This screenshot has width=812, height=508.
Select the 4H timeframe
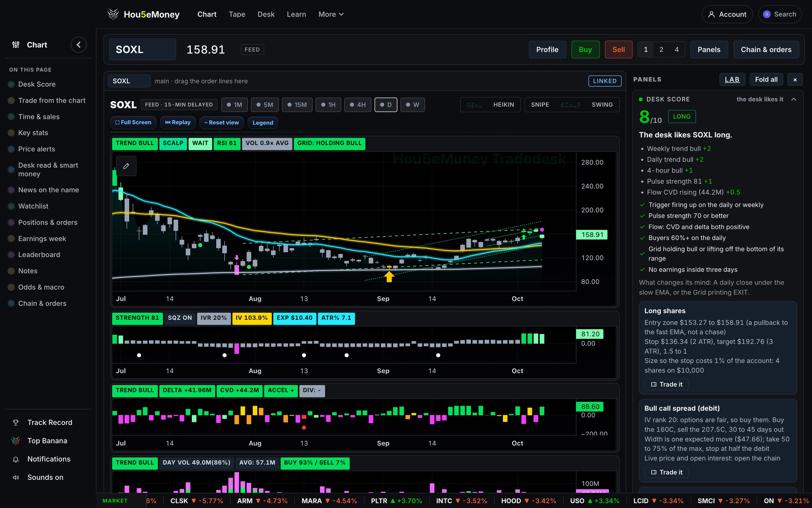click(358, 105)
